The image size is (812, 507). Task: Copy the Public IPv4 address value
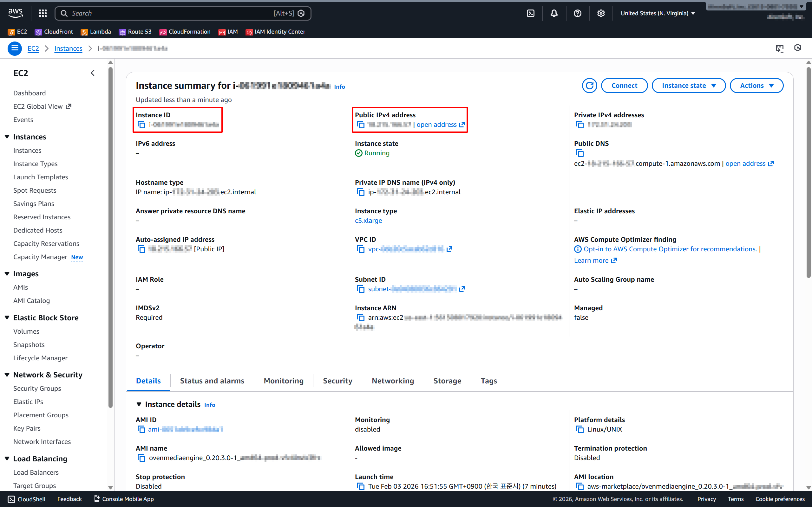point(361,125)
